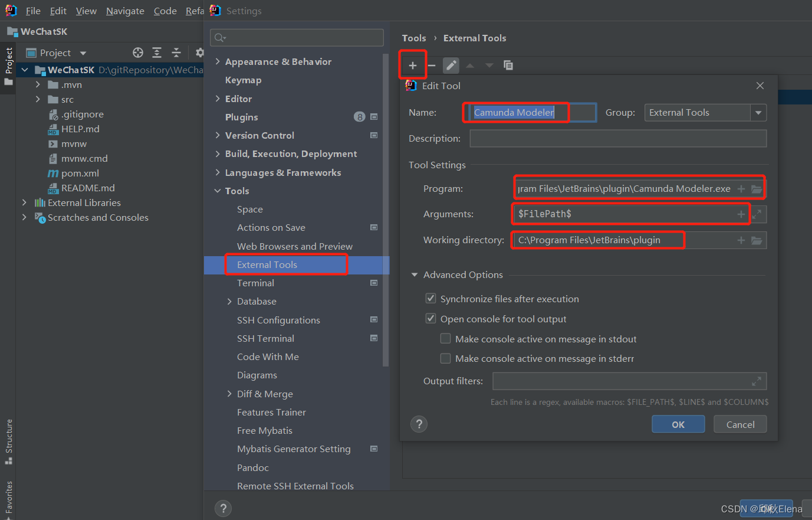Toggle Synchronize files after execution
This screenshot has height=520, width=812.
click(x=431, y=299)
